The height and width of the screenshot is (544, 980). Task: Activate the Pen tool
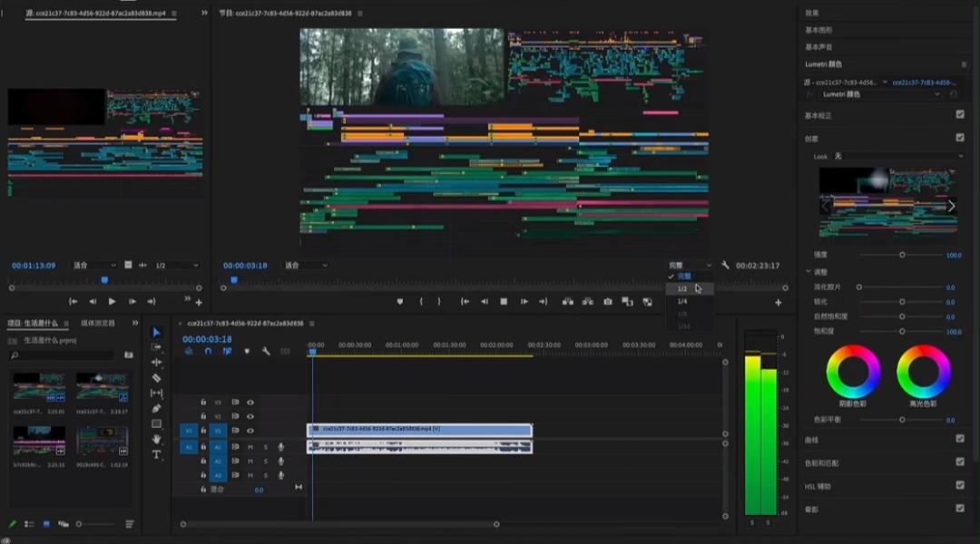pos(156,409)
